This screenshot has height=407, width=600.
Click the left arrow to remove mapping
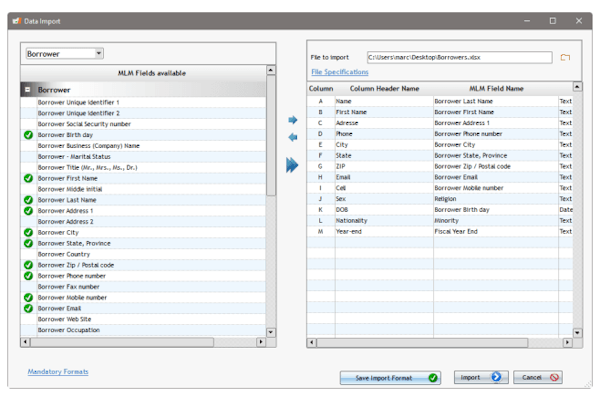[x=293, y=138]
